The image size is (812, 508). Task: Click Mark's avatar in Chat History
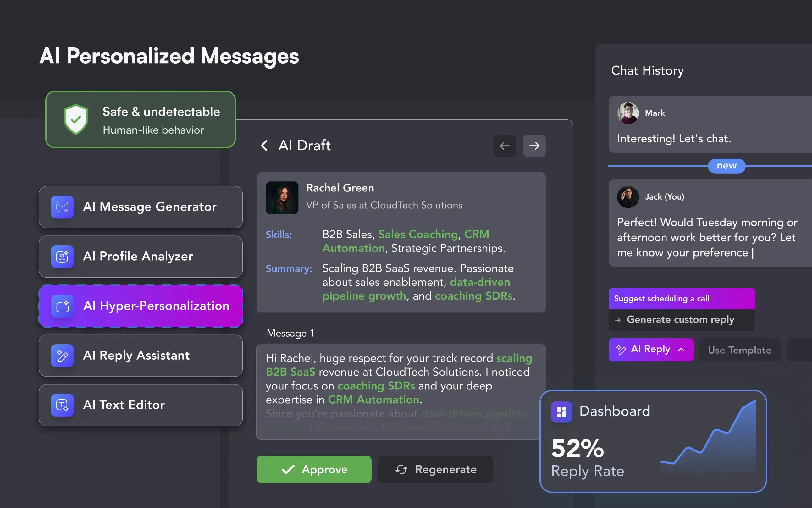(627, 113)
